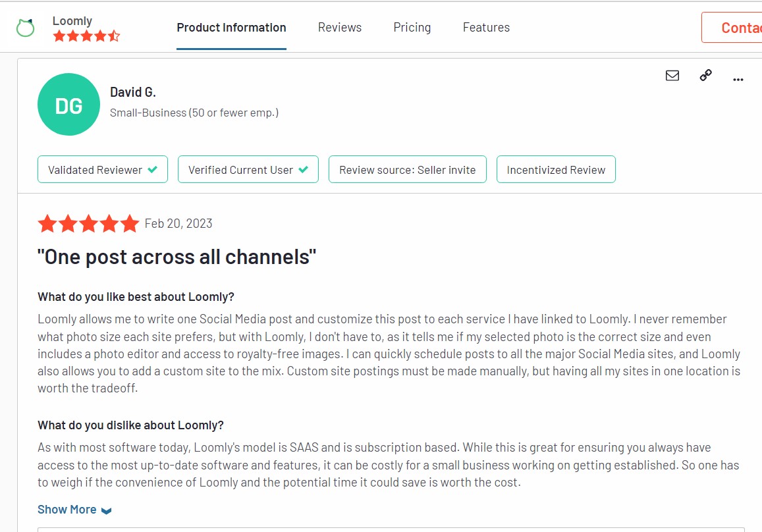Open David G. reviewer name
Screen dimensions: 762x532
click(x=132, y=92)
